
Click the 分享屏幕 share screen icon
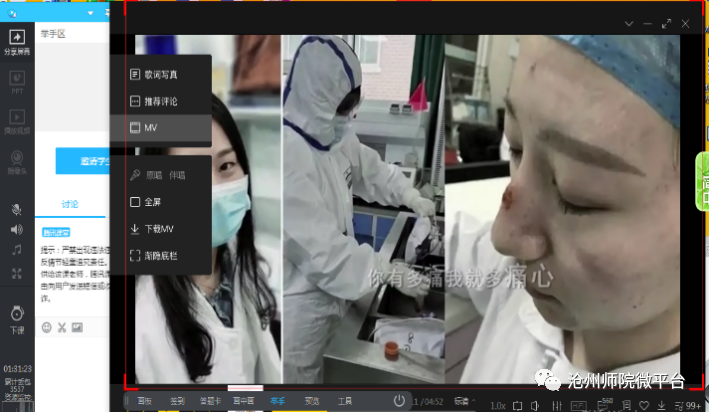point(16,46)
